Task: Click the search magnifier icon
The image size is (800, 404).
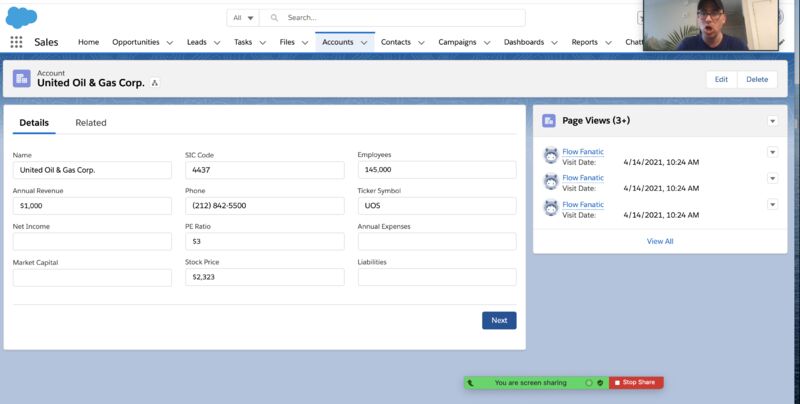Action: [274, 18]
